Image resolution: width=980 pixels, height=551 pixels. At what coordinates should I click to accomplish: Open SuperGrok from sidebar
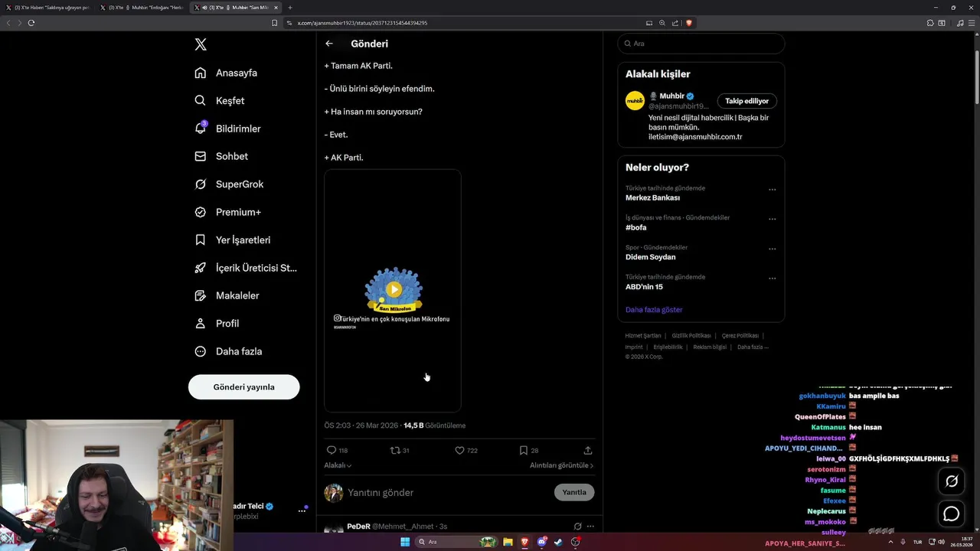[229, 184]
